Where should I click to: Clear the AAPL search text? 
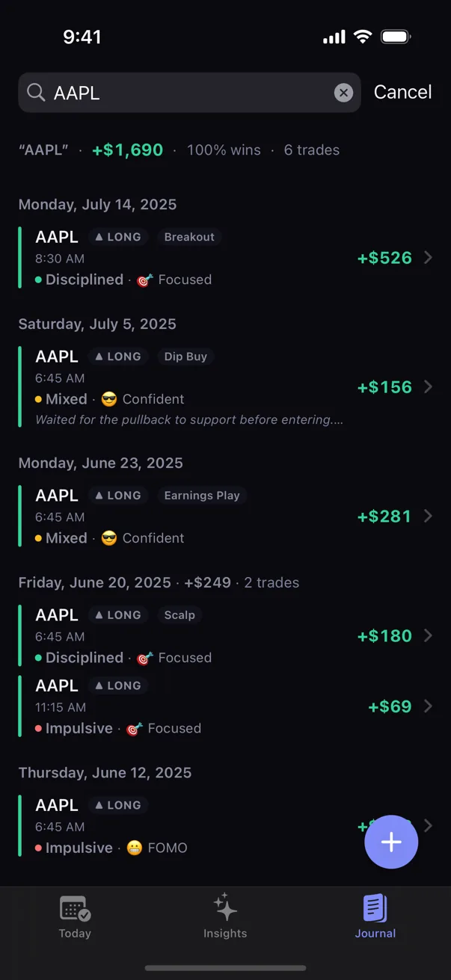point(343,93)
